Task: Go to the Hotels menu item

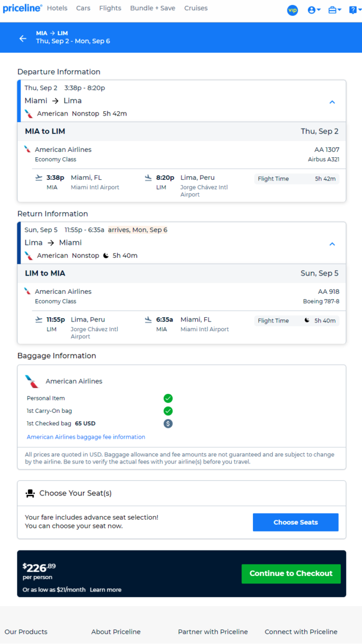Action: tap(57, 8)
